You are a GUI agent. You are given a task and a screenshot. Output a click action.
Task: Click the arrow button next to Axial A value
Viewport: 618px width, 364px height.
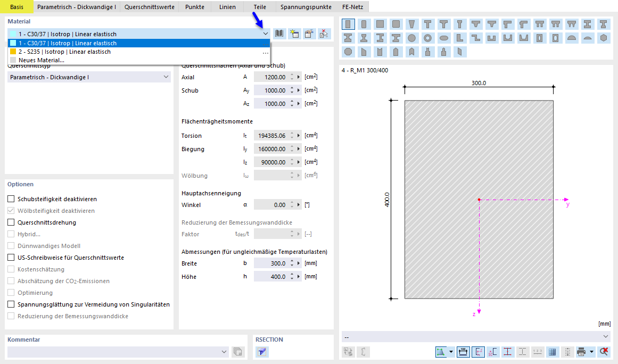(299, 77)
